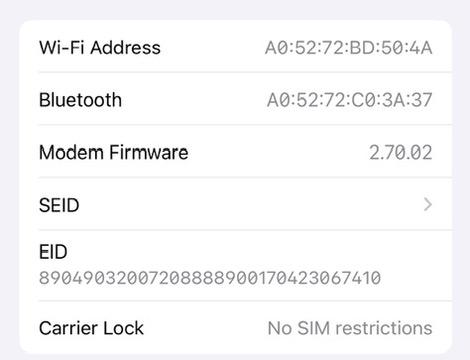The image size is (470, 360).
Task: Tap the Wi-Fi Address value A0:52:72:BD:50:4A
Action: (x=349, y=48)
